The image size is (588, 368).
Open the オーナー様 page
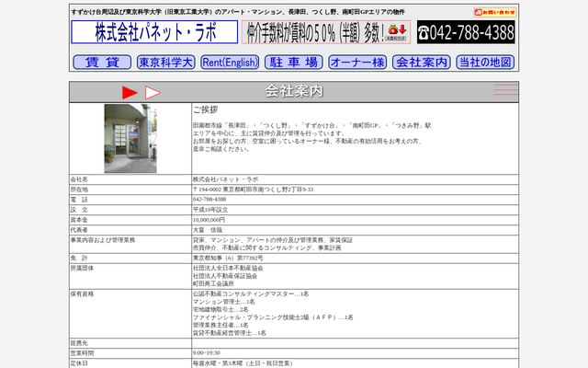357,62
